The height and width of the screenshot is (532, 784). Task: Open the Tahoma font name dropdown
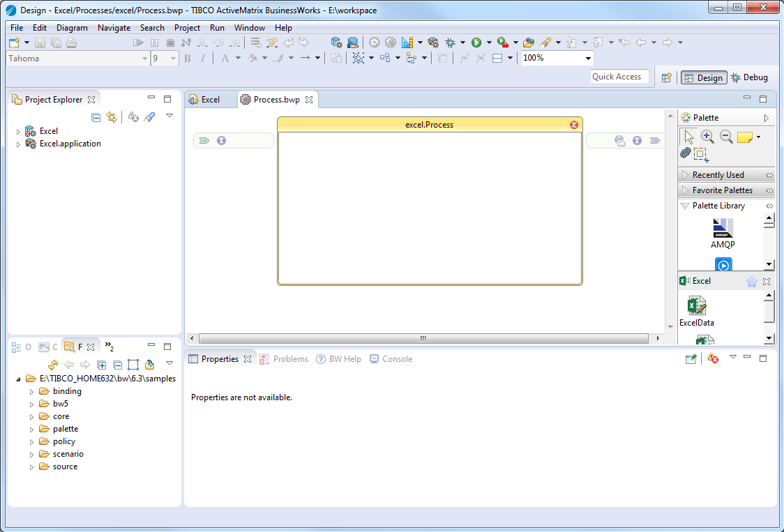144,59
